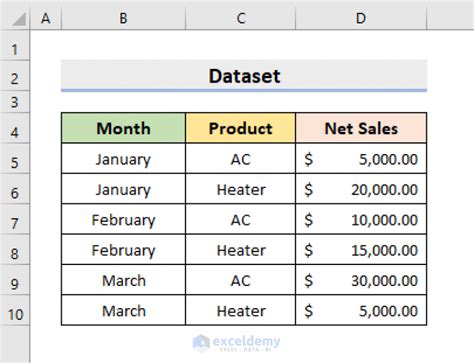Image resolution: width=474 pixels, height=363 pixels.
Task: Select row 3 header
Action: click(x=15, y=102)
